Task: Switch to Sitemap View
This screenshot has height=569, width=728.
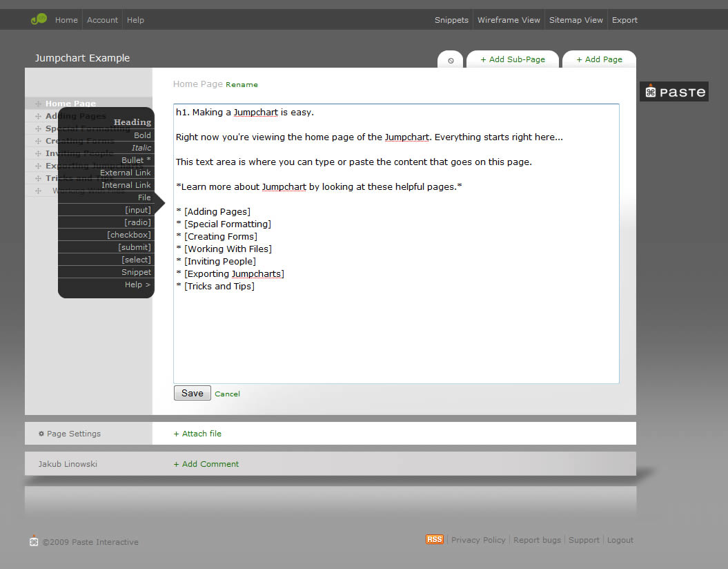Action: pos(575,20)
